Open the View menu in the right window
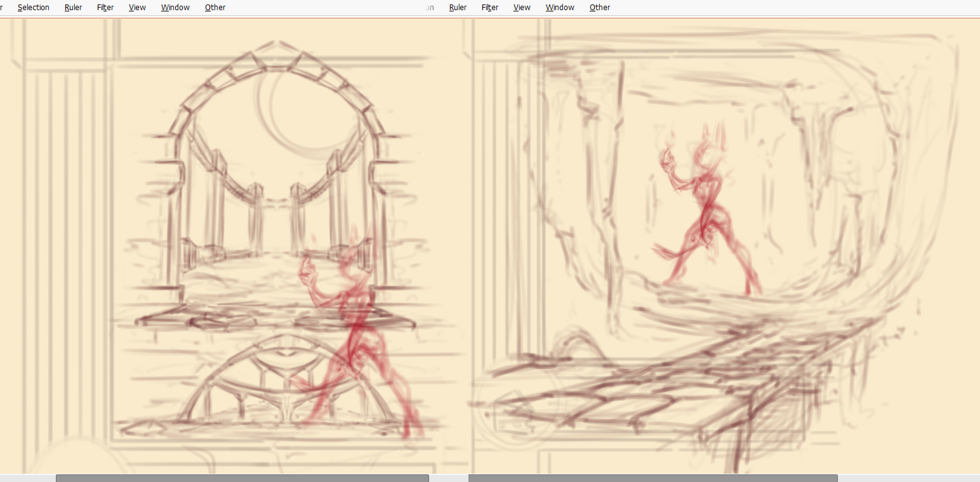Screen dimensions: 980x482 tap(522, 8)
